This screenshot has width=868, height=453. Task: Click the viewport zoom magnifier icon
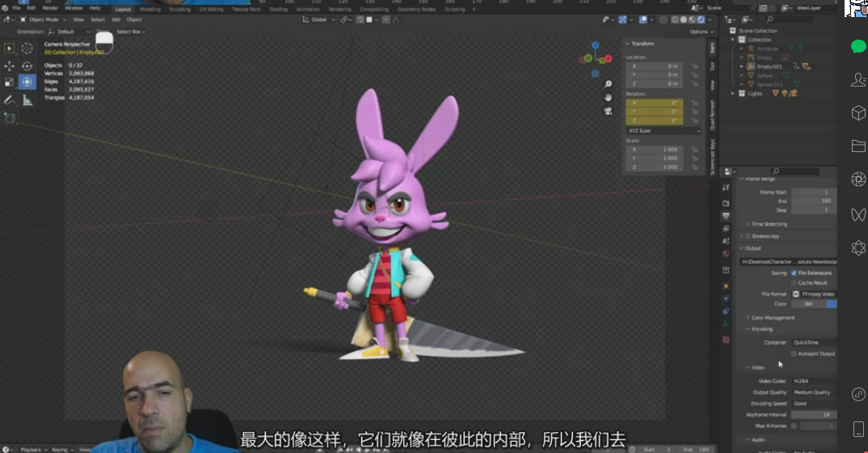point(608,84)
